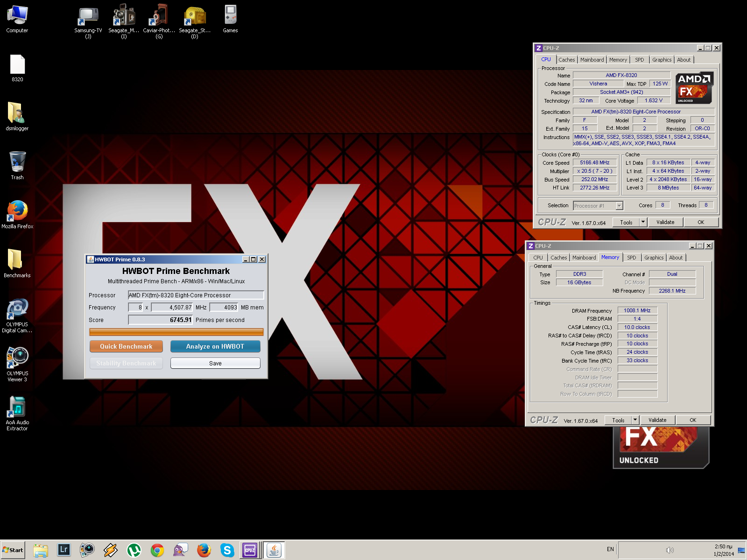Launch Mozilla Firefox from desktop
The height and width of the screenshot is (560, 747).
point(17,215)
